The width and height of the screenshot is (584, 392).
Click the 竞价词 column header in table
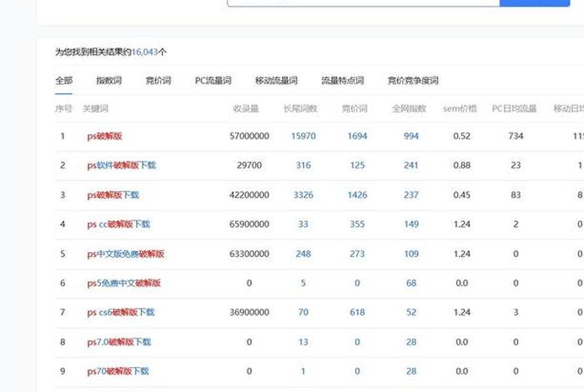tap(355, 108)
